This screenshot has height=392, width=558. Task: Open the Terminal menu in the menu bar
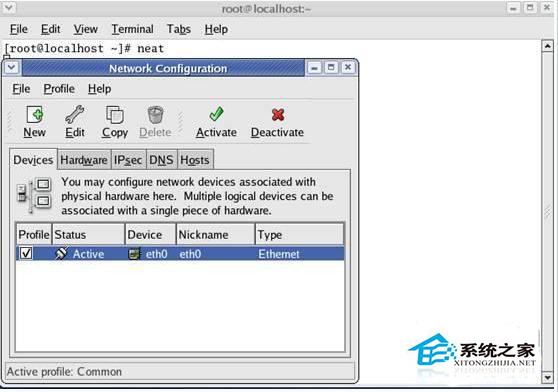pyautogui.click(x=132, y=29)
